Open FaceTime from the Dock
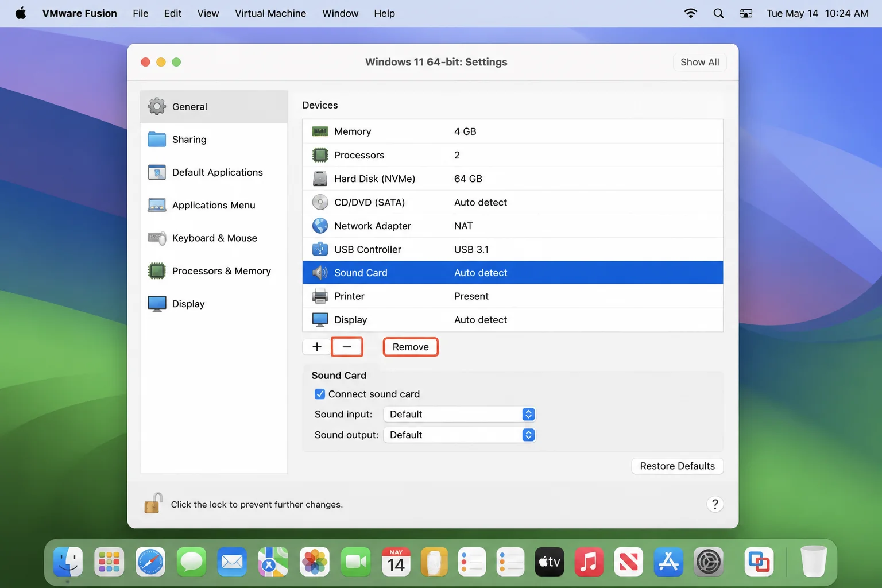 [x=356, y=562]
